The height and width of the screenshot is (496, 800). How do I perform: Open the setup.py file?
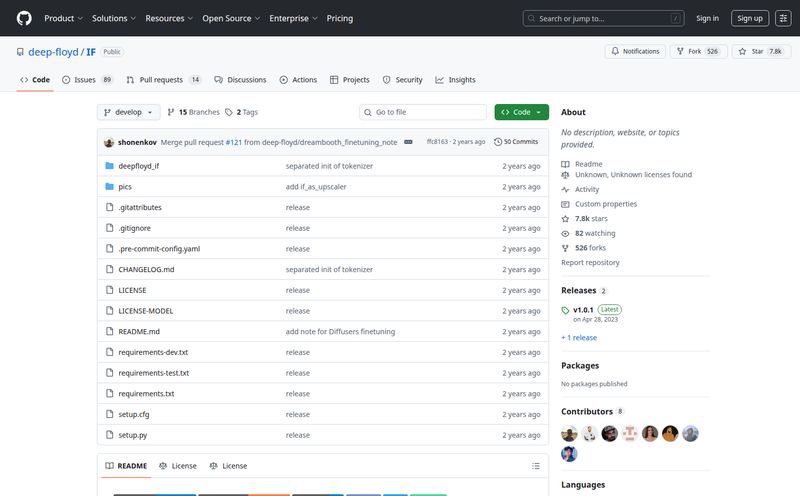(x=133, y=435)
